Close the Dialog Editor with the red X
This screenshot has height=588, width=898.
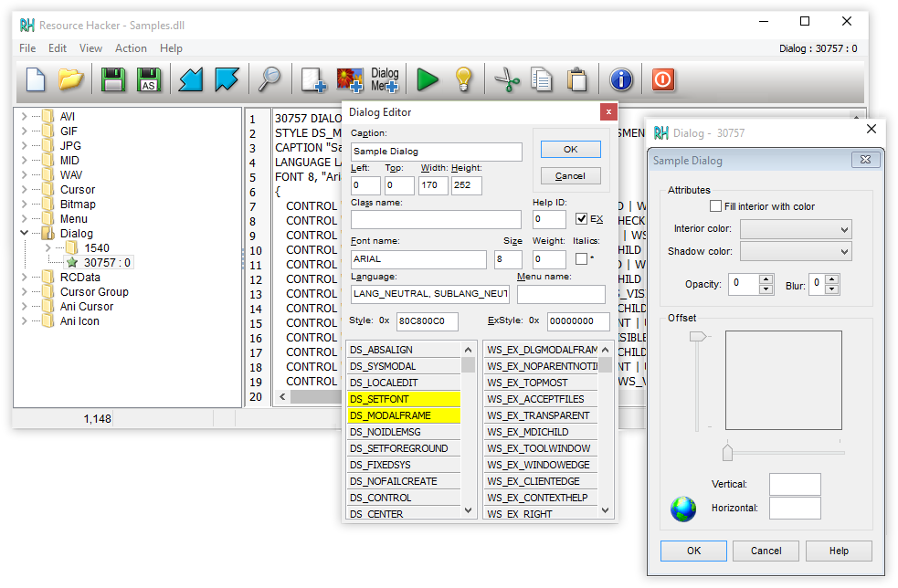[x=608, y=112]
